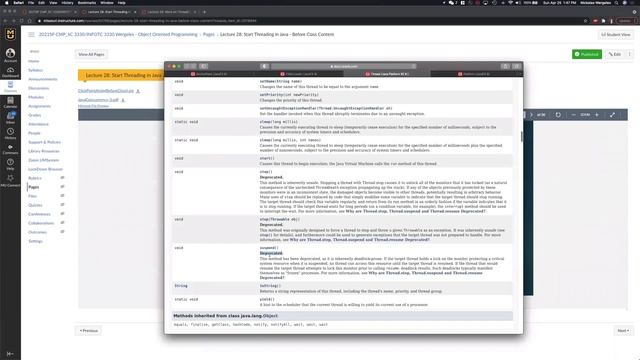The width and height of the screenshot is (640, 360).
Task: Click hidden-from-students icon next to Quizzes
Action: 62,205
